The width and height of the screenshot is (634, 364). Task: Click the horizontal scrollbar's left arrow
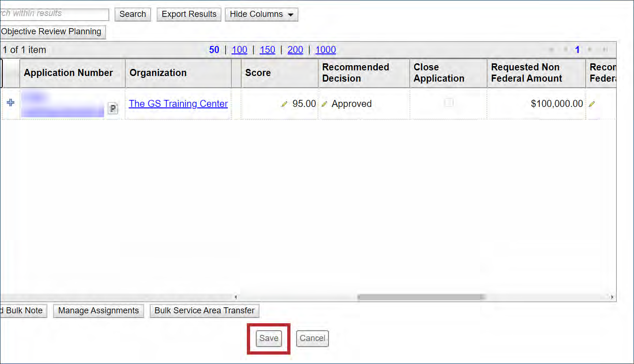point(236,297)
